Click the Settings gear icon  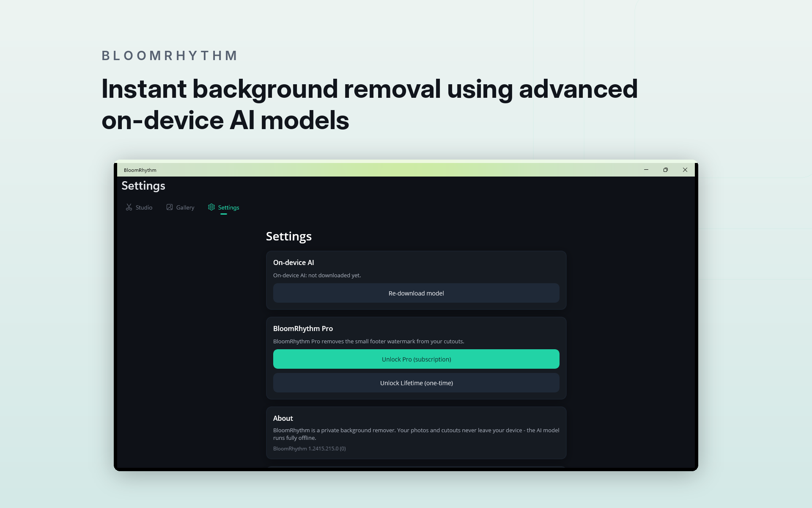[211, 207]
